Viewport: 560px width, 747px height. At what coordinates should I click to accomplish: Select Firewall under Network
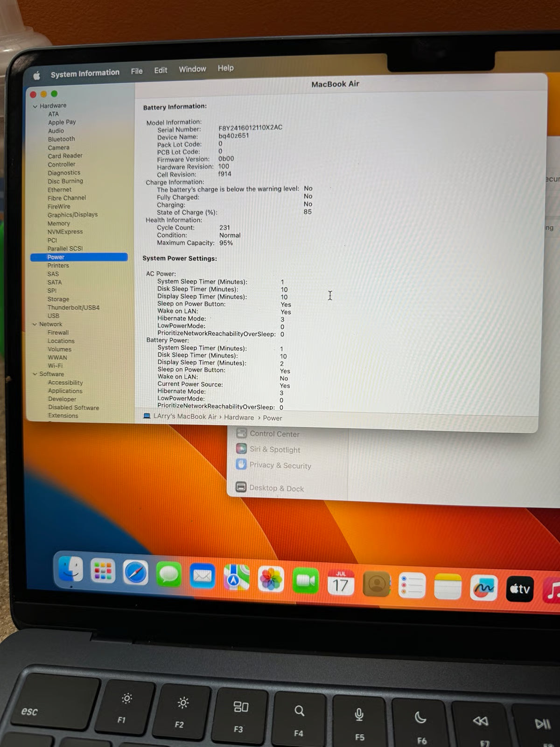tap(58, 333)
